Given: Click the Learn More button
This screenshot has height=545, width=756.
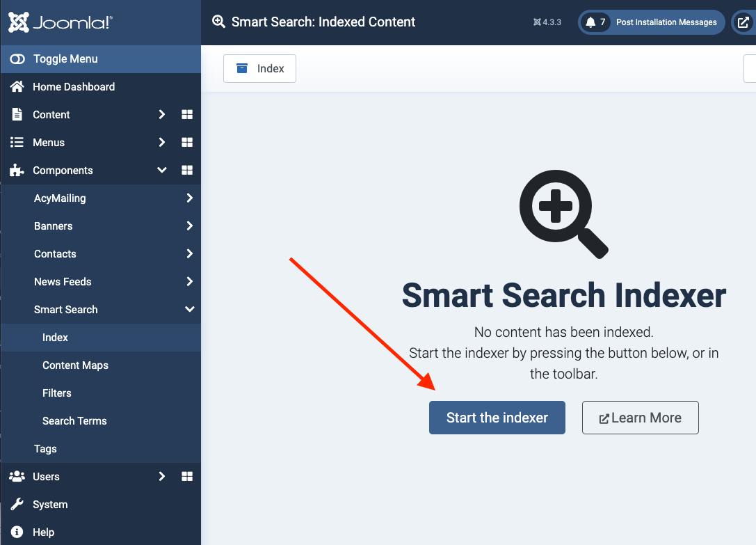Looking at the screenshot, I should pos(640,418).
